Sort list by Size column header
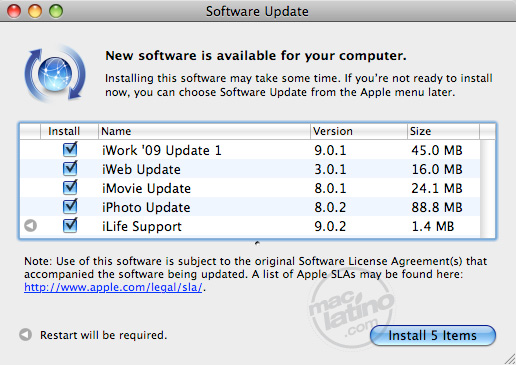Viewport: 516px width, 365px height. [443, 131]
